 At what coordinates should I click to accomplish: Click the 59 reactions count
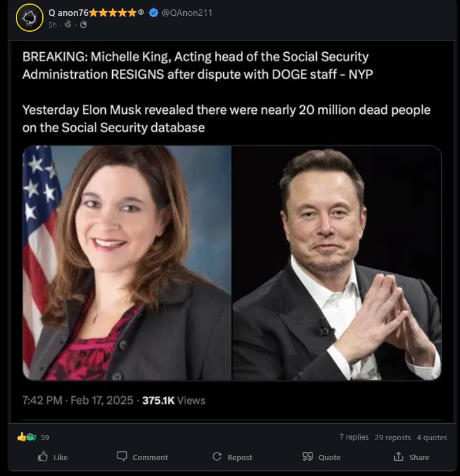click(45, 437)
